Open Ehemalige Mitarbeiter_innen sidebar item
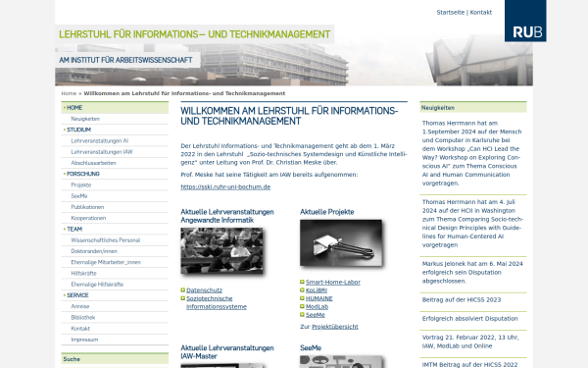Image resolution: width=588 pixels, height=368 pixels. click(x=106, y=262)
